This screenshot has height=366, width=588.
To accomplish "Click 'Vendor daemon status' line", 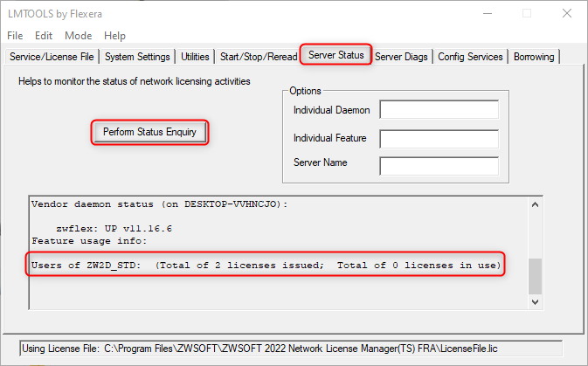I will (x=159, y=204).
